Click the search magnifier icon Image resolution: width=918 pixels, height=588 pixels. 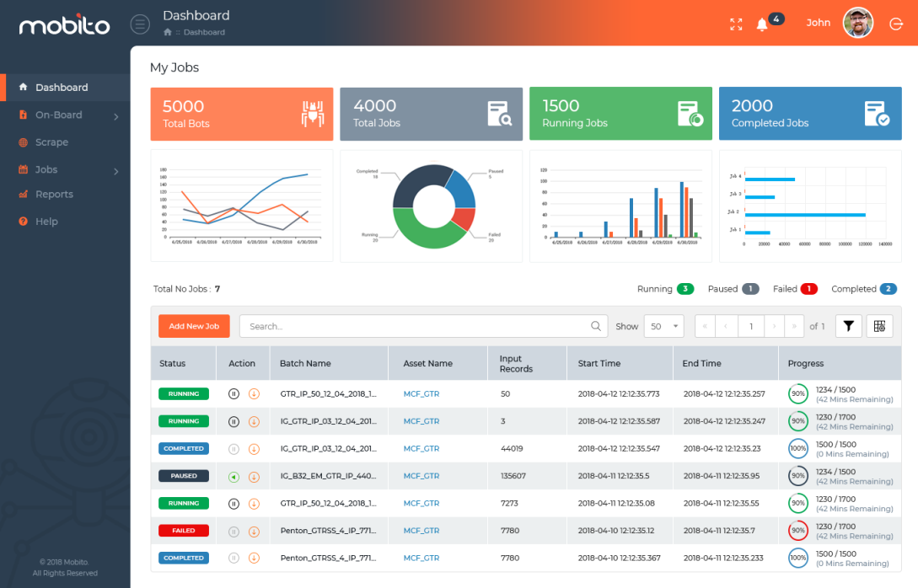pyautogui.click(x=596, y=326)
